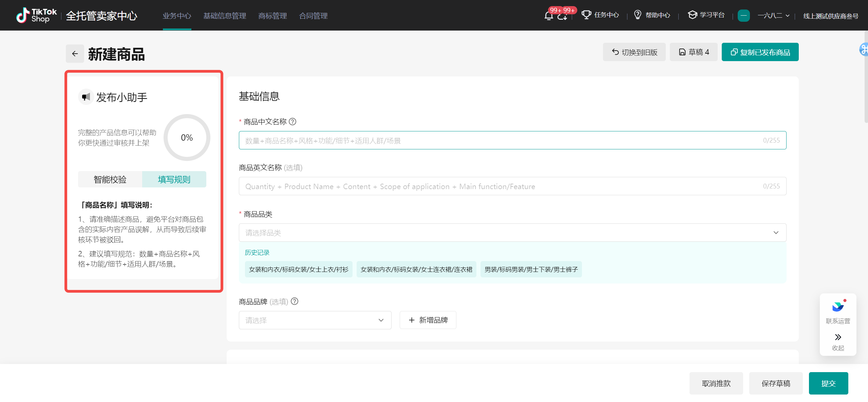Open the 合同管理 menu

[x=313, y=16]
